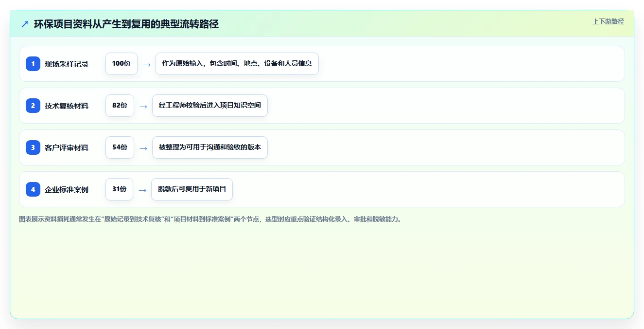The height and width of the screenshot is (329, 644).
Task: Click the 上下游路径 label
Action: pyautogui.click(x=608, y=21)
